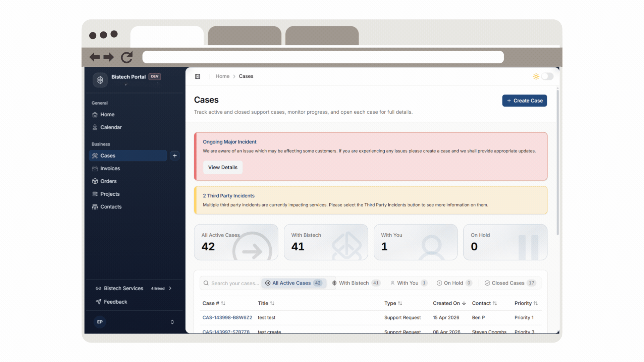Click the browser address bar

point(323,57)
